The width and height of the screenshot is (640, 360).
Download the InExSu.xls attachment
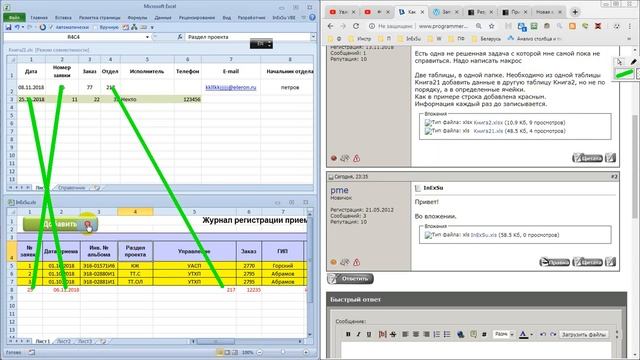click(484, 235)
